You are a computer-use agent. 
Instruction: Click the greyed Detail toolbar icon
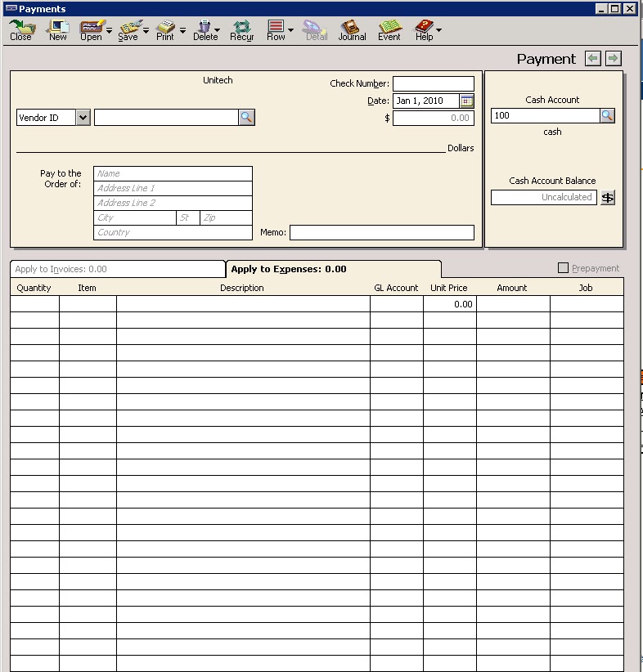pos(316,30)
